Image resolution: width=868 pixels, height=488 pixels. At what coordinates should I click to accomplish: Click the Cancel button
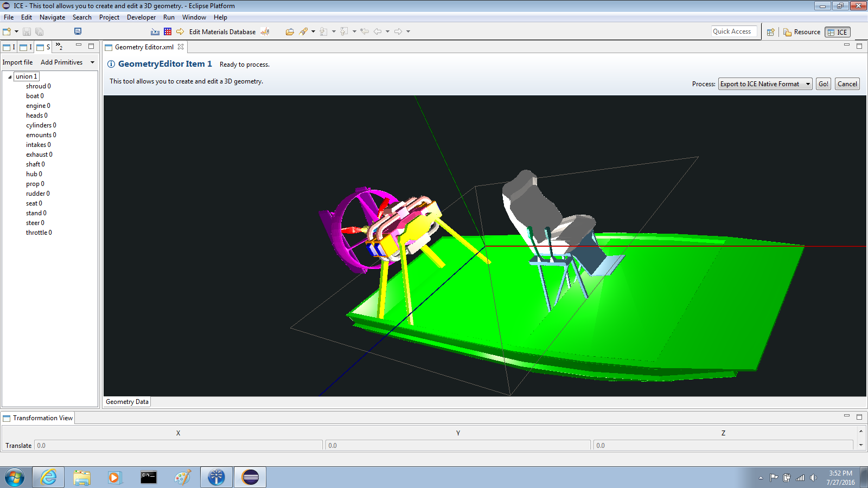tap(847, 84)
